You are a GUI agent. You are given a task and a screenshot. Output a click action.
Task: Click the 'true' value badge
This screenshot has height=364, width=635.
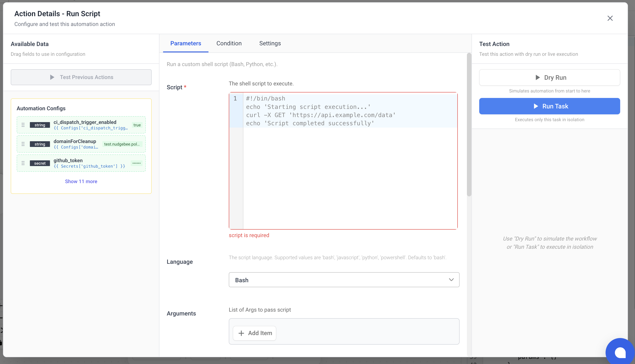(x=137, y=125)
